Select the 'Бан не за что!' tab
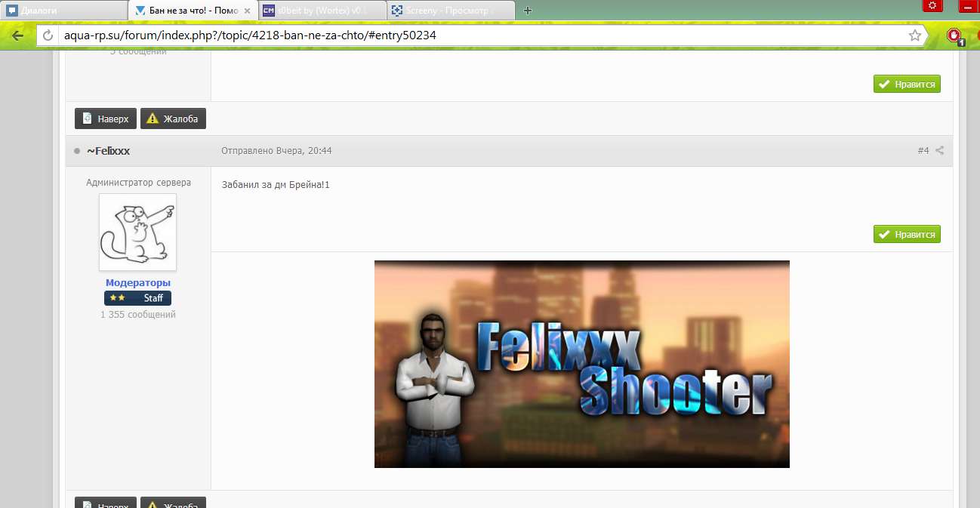The width and height of the screenshot is (980, 508). pyautogui.click(x=193, y=11)
